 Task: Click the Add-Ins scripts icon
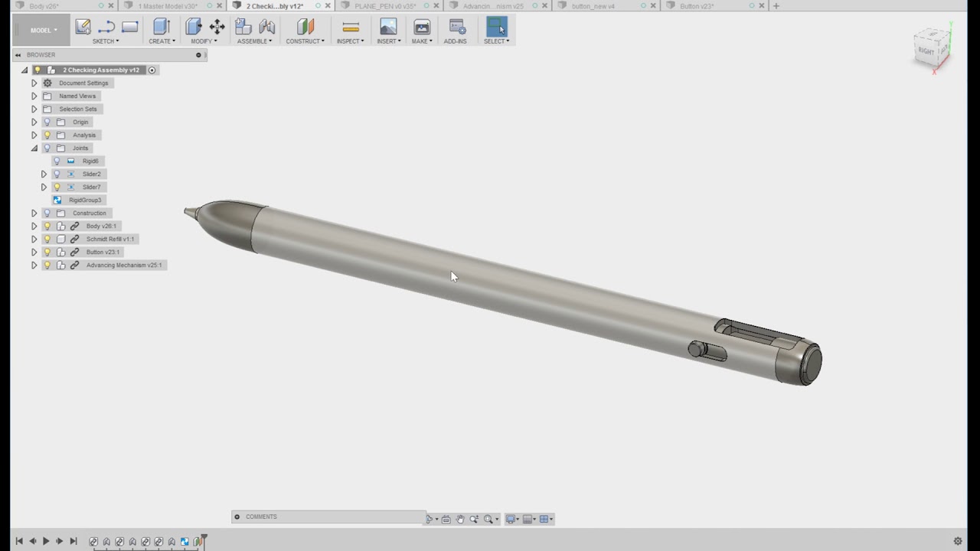pos(457,27)
